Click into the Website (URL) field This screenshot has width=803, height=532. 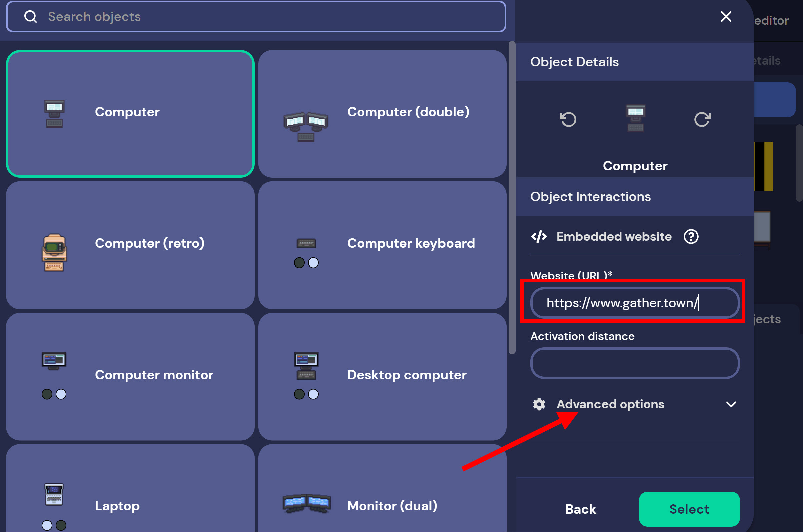pos(635,303)
